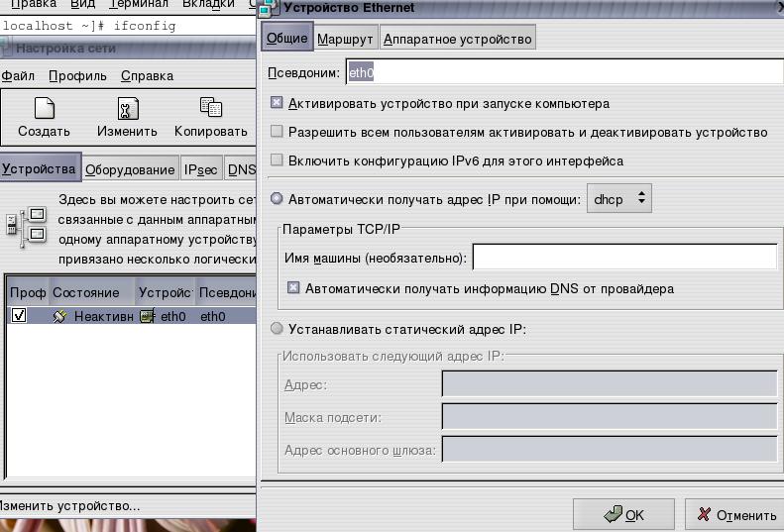784x532 pixels.
Task: Select automatic IP address radio button
Action: click(277, 199)
